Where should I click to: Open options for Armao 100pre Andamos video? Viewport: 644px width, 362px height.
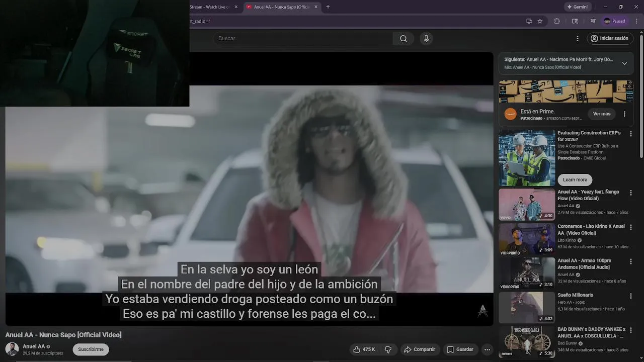631,262
